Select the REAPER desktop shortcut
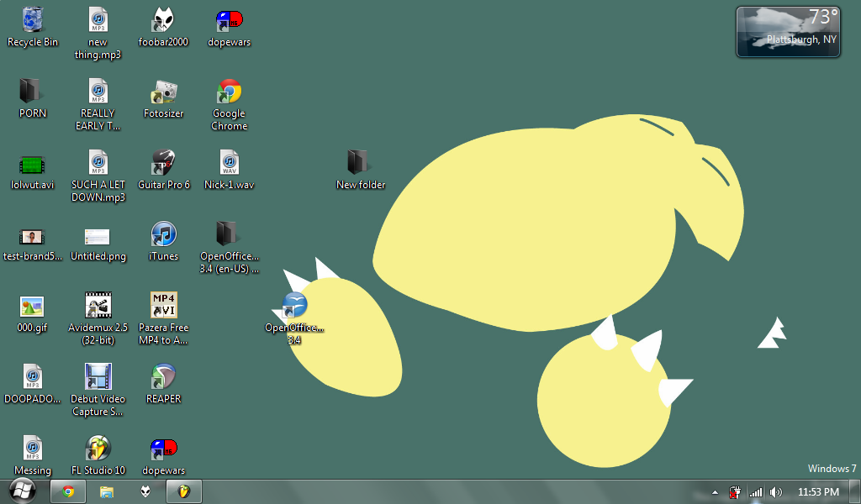 coord(163,377)
